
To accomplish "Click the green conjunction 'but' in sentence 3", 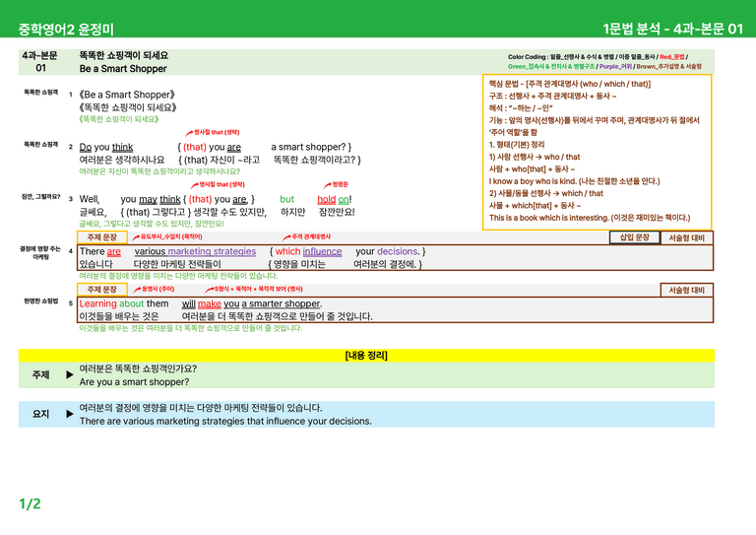I will click(x=286, y=199).
